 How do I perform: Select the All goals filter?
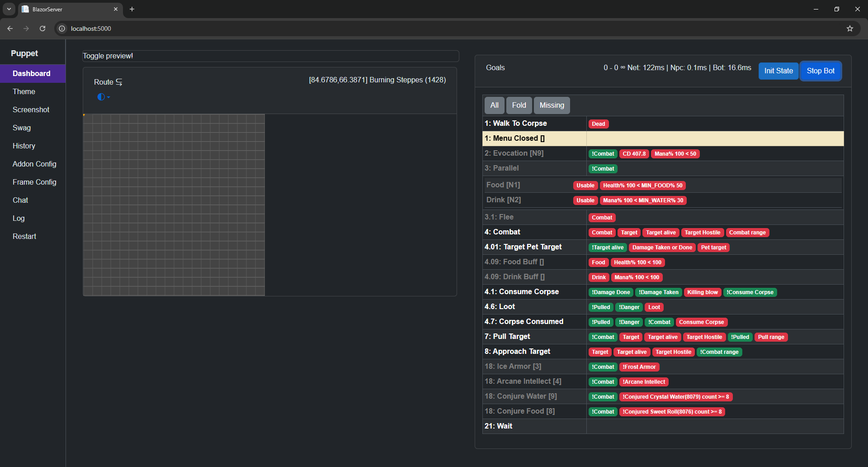coord(494,105)
